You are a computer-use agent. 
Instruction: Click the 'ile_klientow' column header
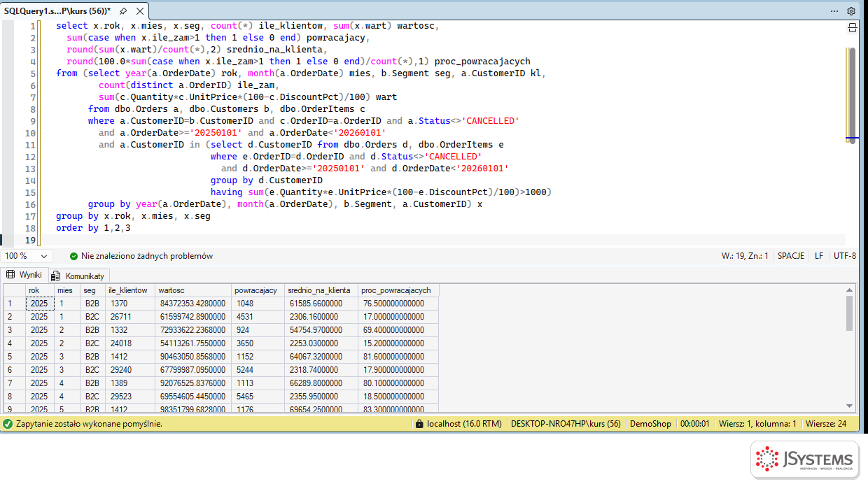(130, 290)
